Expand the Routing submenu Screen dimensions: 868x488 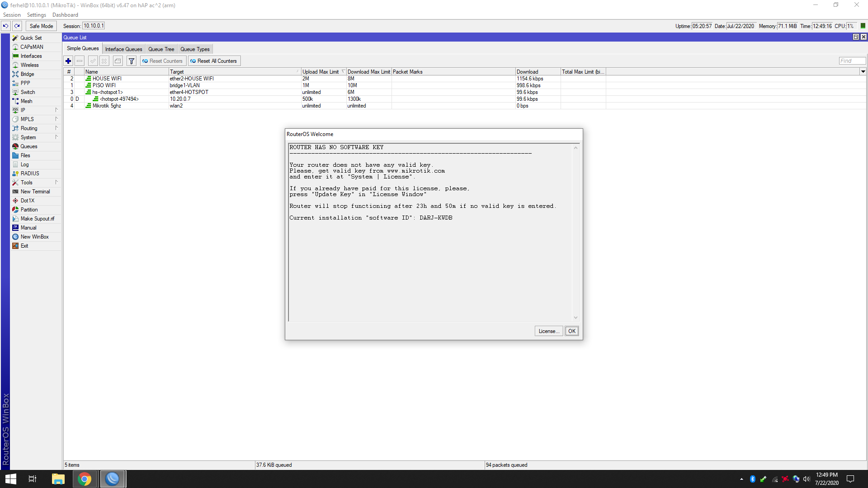36,128
